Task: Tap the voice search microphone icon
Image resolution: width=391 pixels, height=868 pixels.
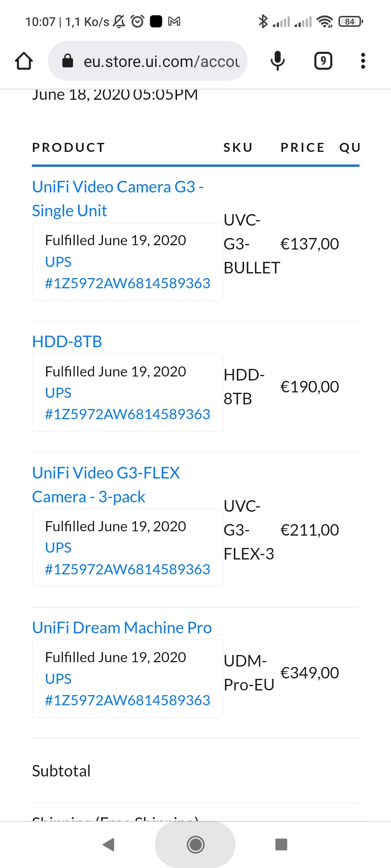Action: click(x=277, y=61)
